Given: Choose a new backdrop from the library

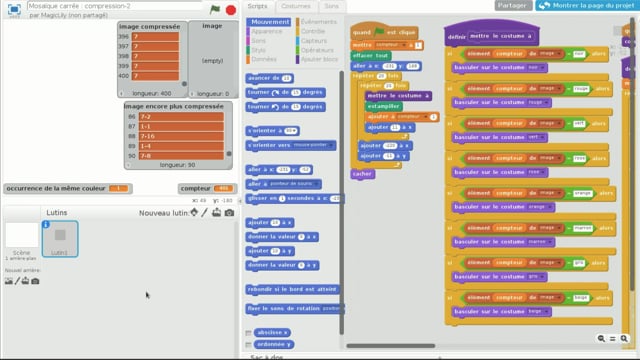Looking at the screenshot, I should coord(9,281).
